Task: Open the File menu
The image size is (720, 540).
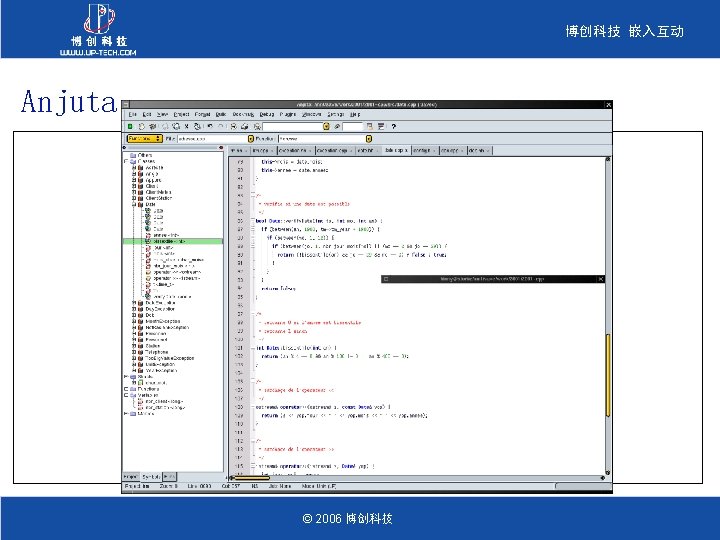Action: pos(133,114)
